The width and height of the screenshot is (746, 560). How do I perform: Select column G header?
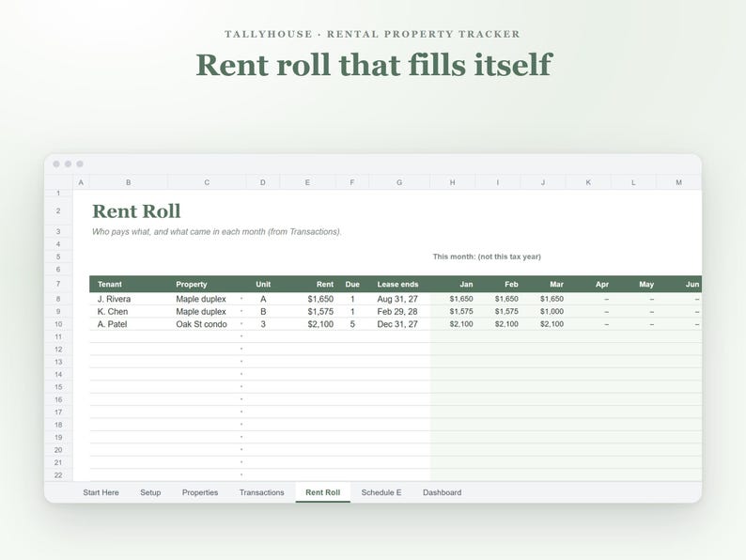point(399,182)
